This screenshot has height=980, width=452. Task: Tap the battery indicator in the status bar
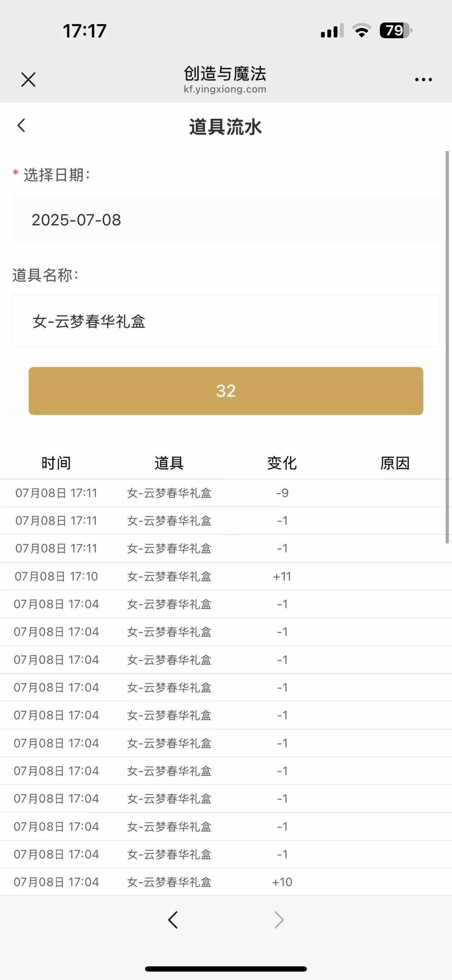[396, 31]
